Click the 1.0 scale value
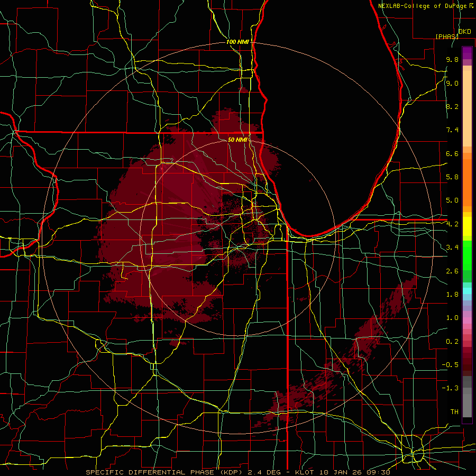This screenshot has width=476, height=476. [452, 318]
